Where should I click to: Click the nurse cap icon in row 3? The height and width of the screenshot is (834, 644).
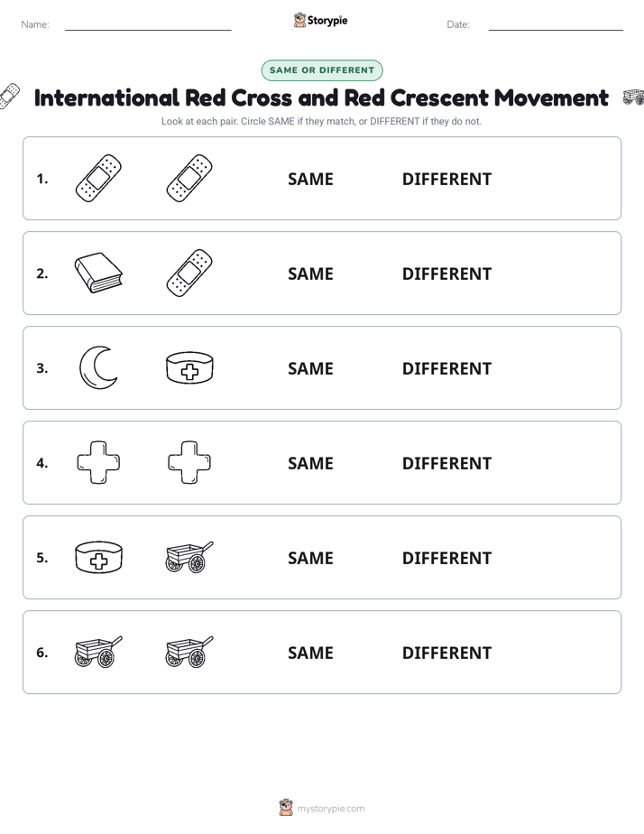click(x=189, y=367)
